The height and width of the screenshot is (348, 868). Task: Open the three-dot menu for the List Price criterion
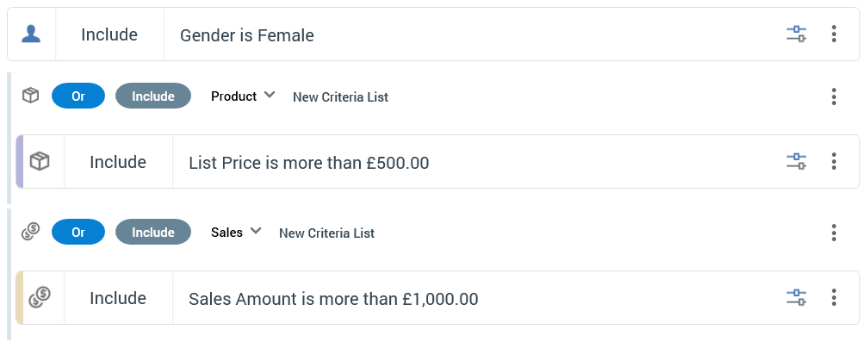coord(834,162)
